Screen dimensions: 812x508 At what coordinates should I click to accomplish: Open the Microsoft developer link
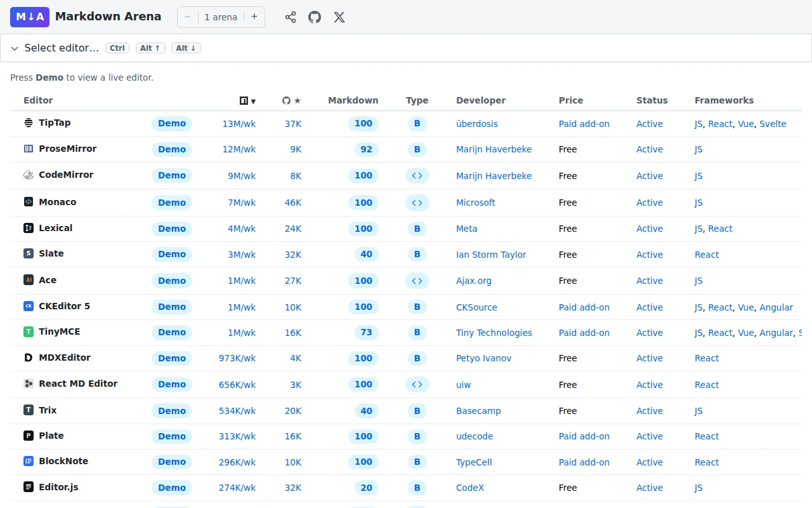click(x=476, y=203)
